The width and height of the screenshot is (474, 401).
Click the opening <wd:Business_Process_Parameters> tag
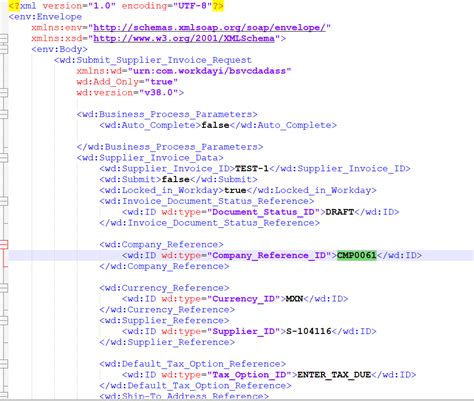pos(167,114)
